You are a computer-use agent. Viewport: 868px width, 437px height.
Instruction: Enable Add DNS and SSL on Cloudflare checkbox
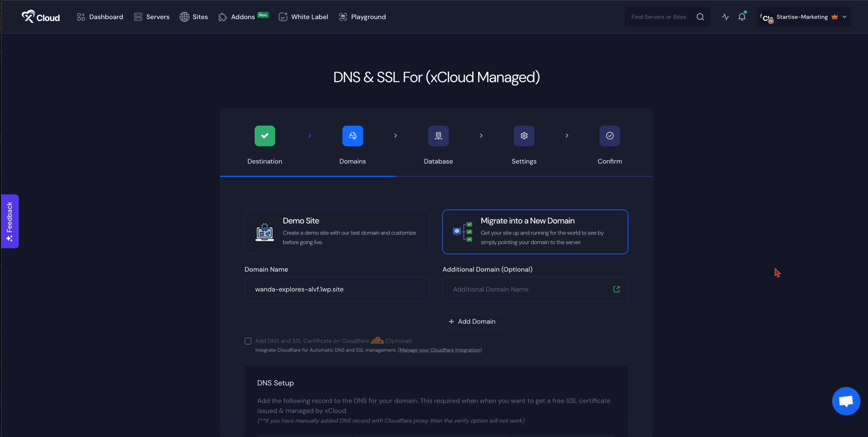[x=248, y=341]
